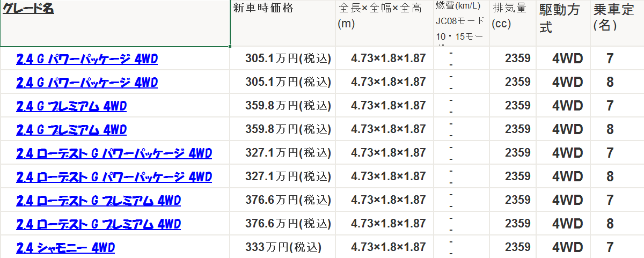Open the 2.4 シャモニー 4WD link
Screen dimensions: 644x258
pos(65,248)
